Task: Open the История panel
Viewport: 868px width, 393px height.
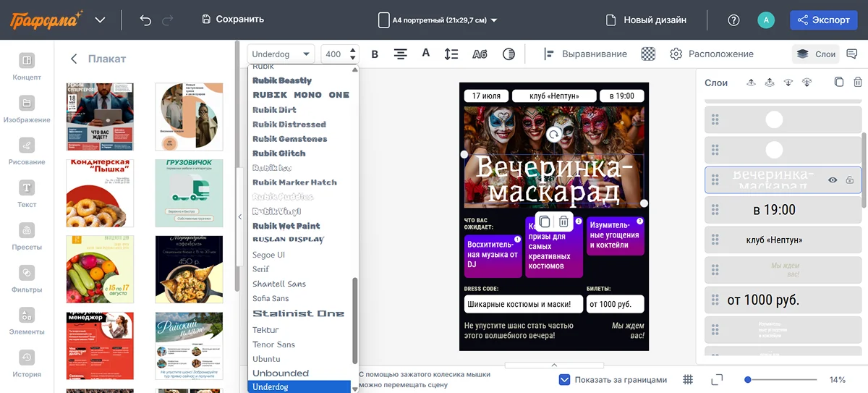Action: [27, 363]
